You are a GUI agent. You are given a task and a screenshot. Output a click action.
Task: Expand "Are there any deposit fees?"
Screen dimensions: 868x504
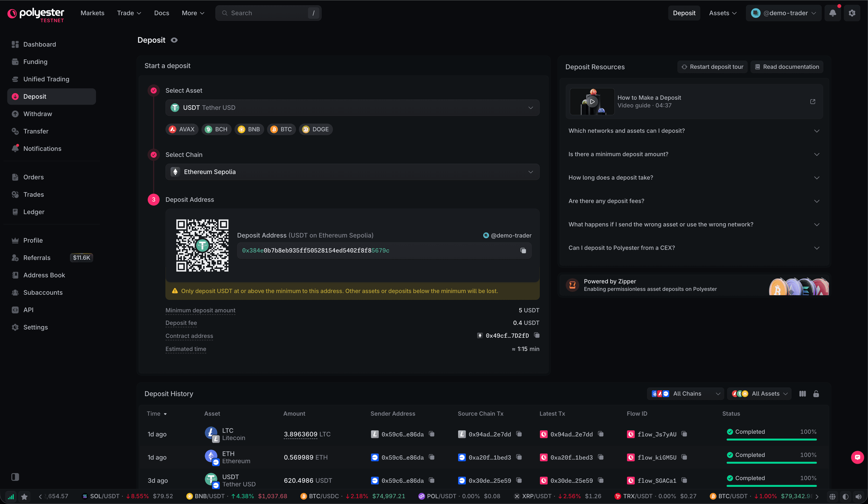point(694,201)
